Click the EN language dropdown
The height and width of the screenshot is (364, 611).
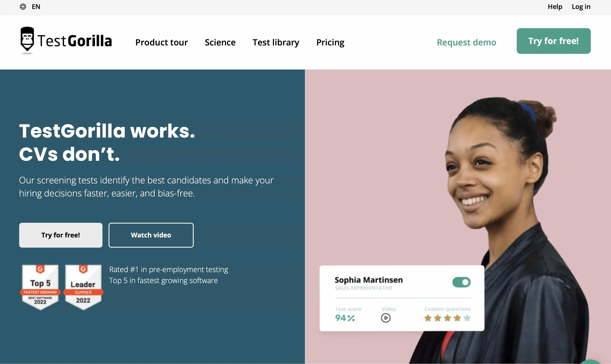coord(30,7)
